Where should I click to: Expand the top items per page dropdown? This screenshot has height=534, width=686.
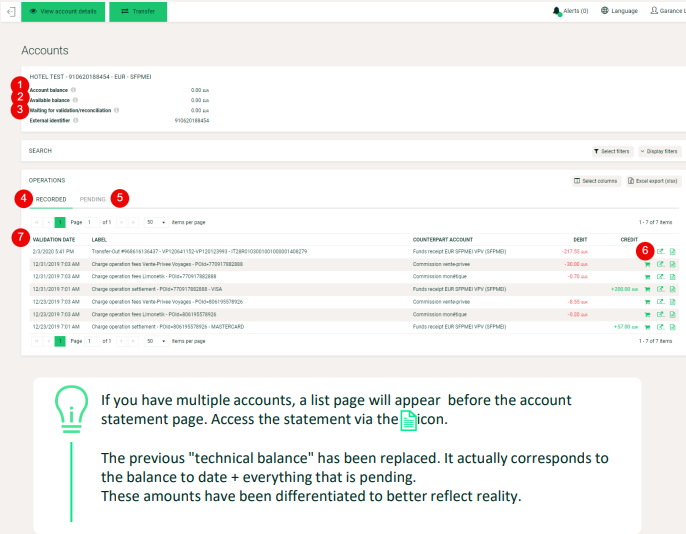point(157,223)
